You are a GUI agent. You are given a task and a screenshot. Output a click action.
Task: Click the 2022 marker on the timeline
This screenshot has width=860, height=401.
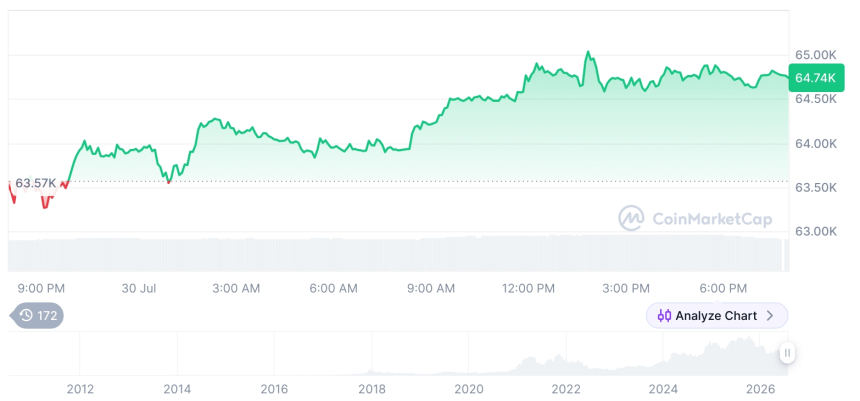(x=565, y=389)
